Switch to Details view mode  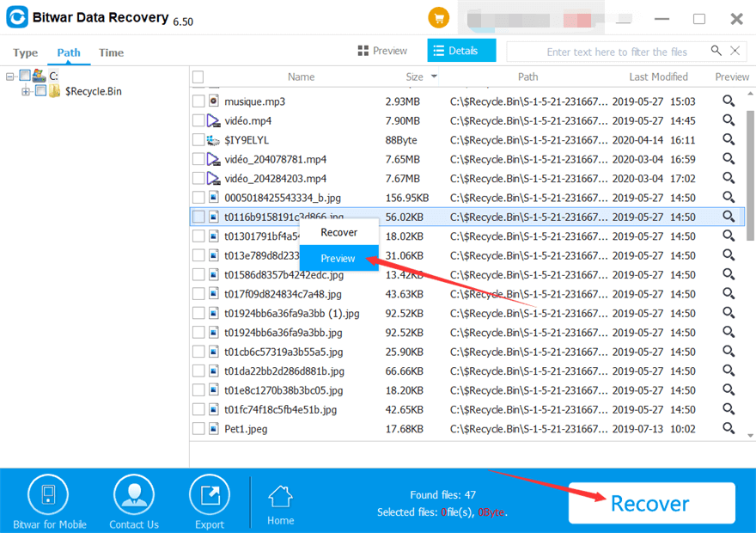point(461,51)
